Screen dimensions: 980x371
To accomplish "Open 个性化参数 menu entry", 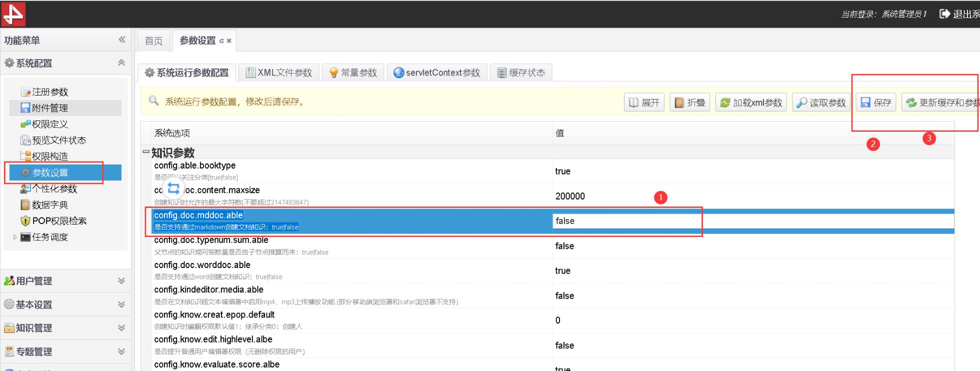I will tap(54, 188).
